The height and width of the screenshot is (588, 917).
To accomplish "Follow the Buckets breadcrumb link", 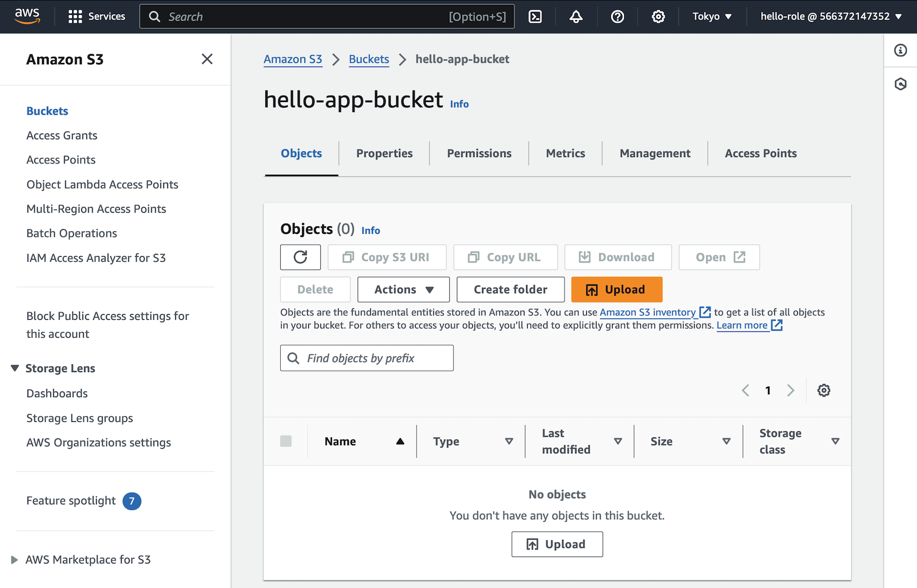I will click(x=369, y=59).
